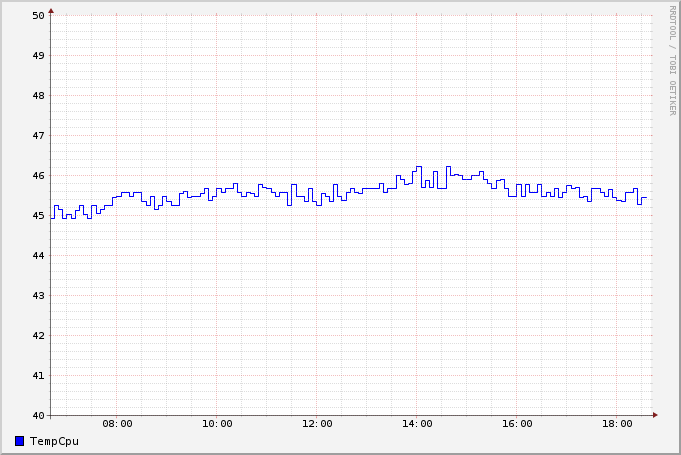Image resolution: width=681 pixels, height=455 pixels.
Task: Click the 44 value on Y-axis
Action: coord(38,256)
